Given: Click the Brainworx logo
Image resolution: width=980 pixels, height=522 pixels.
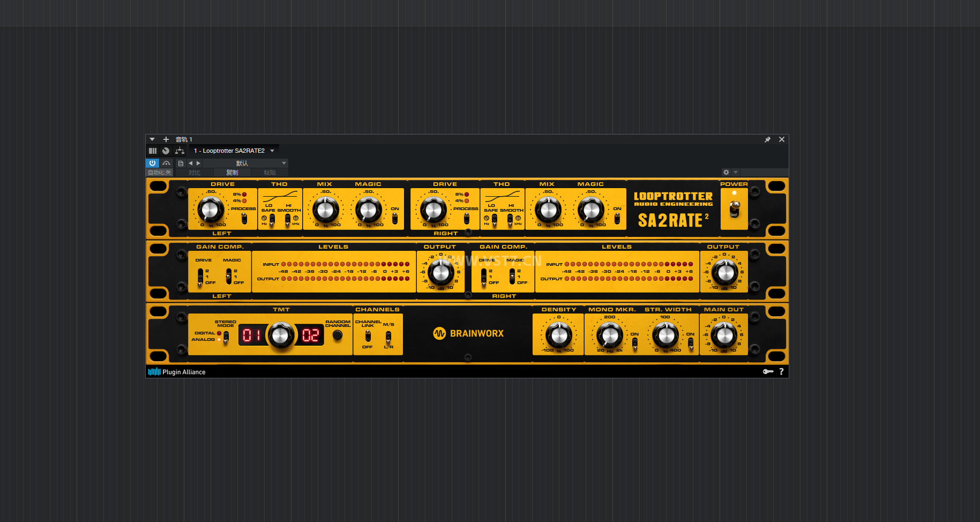Looking at the screenshot, I should 468,333.
